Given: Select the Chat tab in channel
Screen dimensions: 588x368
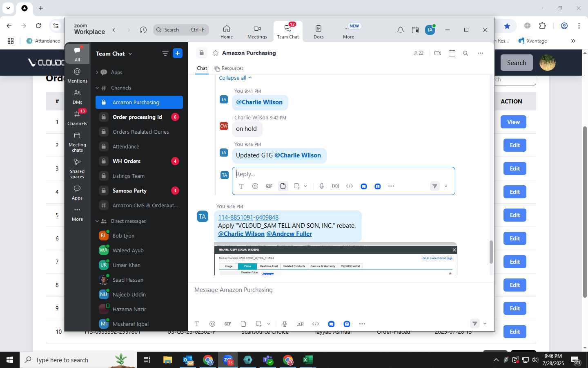Looking at the screenshot, I should pos(202,68).
